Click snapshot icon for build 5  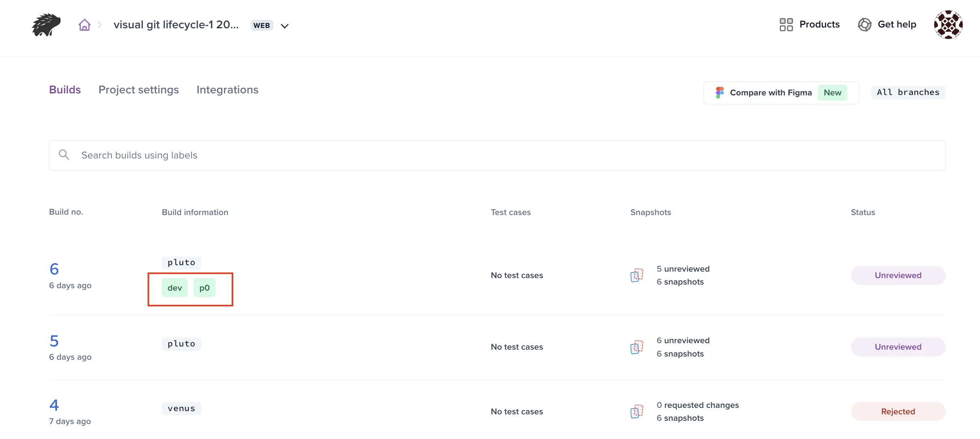[637, 347]
